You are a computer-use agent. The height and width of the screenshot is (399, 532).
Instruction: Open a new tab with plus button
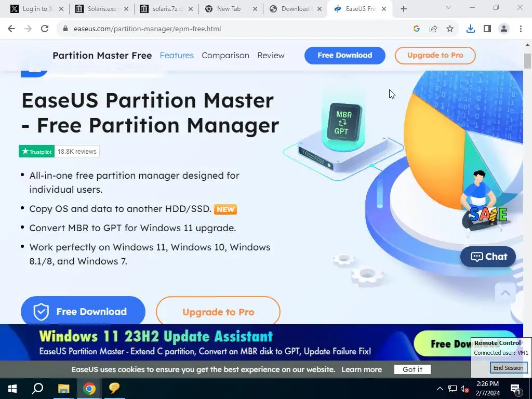pos(403,9)
